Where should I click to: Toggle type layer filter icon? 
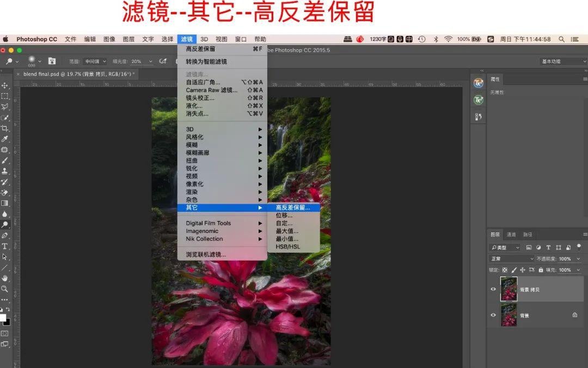548,248
